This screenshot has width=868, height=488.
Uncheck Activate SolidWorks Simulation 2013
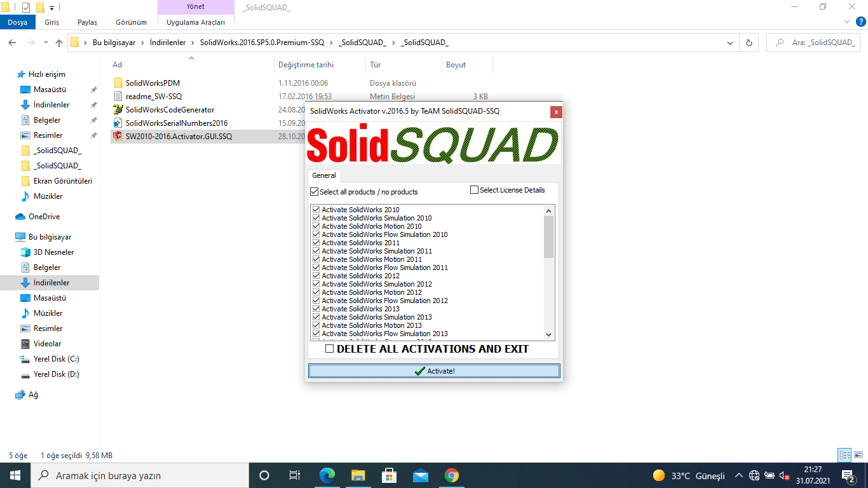click(x=316, y=316)
